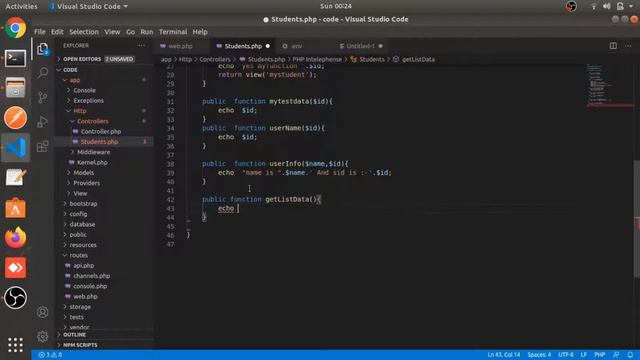Open console.php under routes
The height and width of the screenshot is (360, 640).
coord(104,286)
